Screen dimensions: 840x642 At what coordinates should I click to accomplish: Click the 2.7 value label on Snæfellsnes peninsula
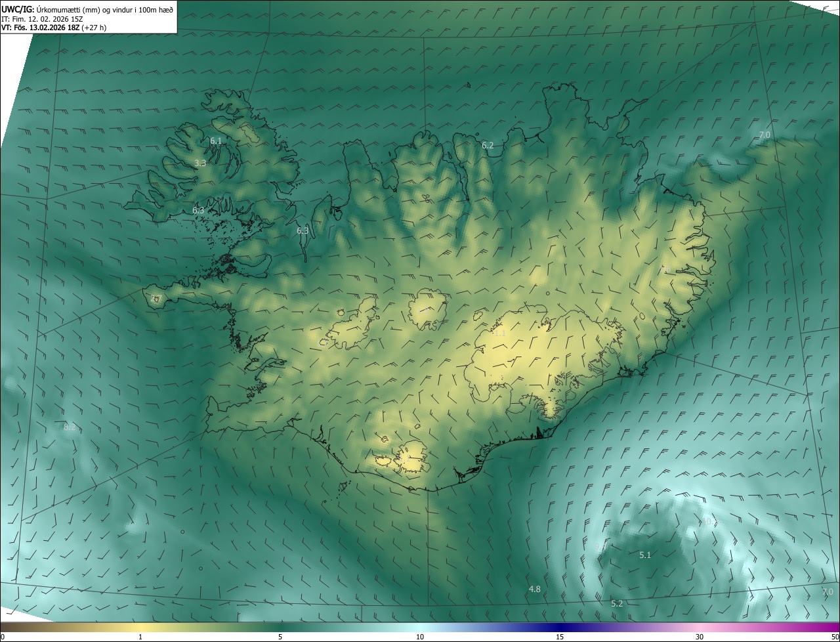[156, 299]
